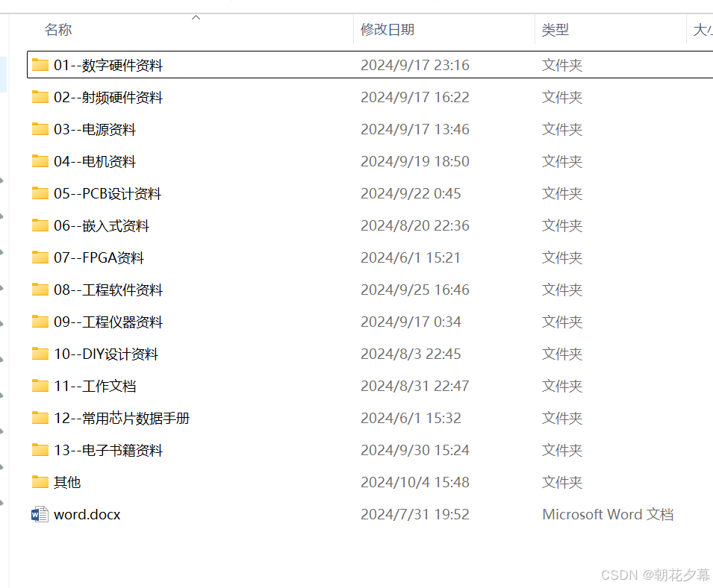
Task: Select folder name 06--嵌入式资料
Action: click(102, 225)
